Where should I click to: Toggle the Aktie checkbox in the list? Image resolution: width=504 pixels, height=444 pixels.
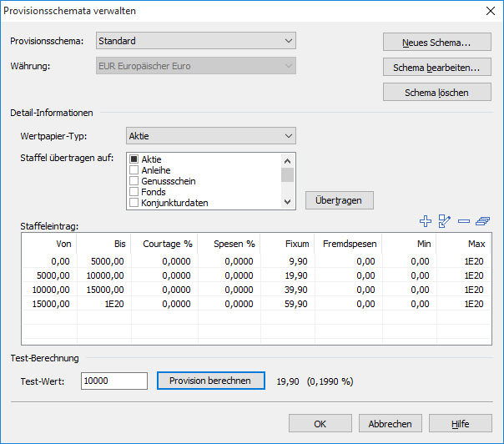click(x=134, y=159)
